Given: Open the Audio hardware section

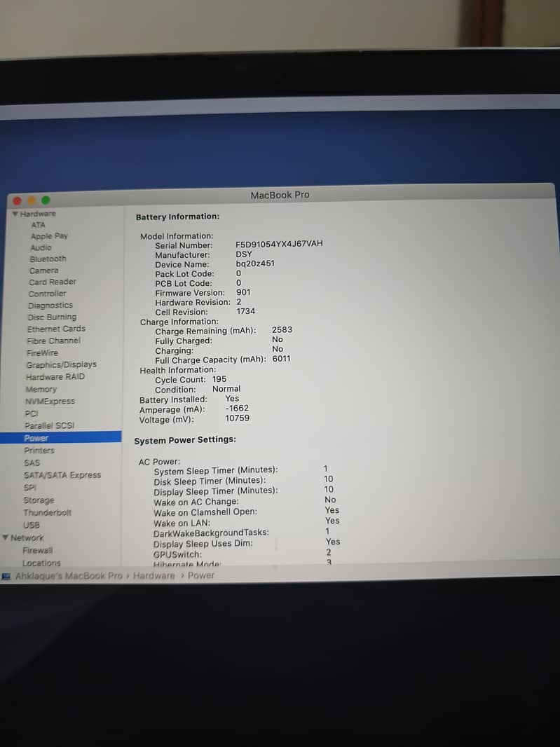Looking at the screenshot, I should click(41, 247).
